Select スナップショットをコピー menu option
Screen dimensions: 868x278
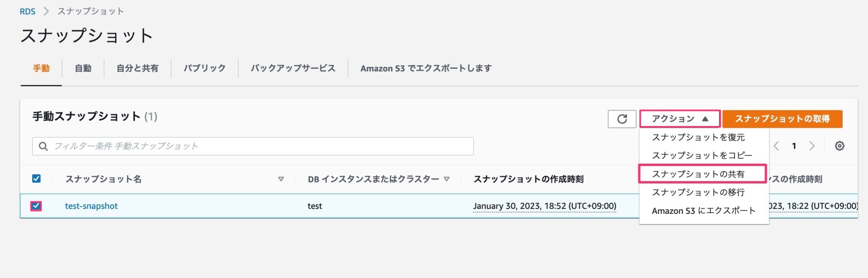pyautogui.click(x=702, y=156)
